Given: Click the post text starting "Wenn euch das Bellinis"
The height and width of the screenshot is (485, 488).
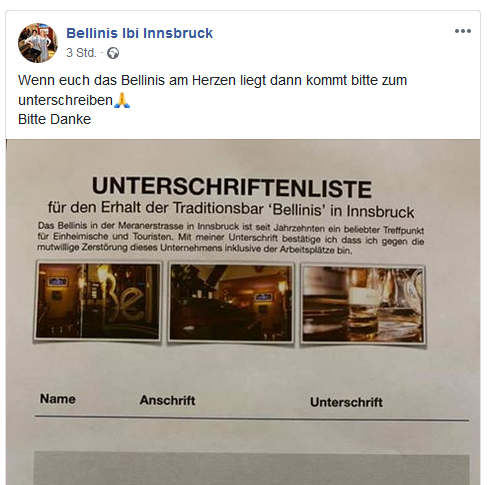Looking at the screenshot, I should tap(212, 90).
